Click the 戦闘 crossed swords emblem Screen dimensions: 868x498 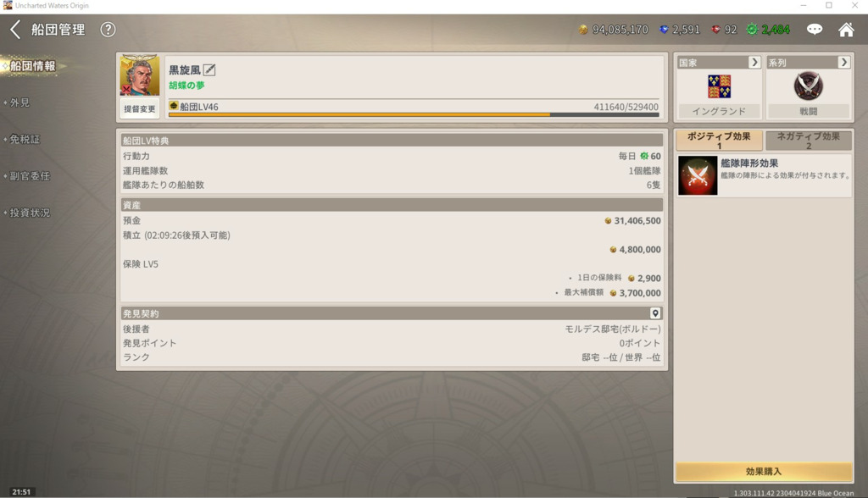point(808,86)
